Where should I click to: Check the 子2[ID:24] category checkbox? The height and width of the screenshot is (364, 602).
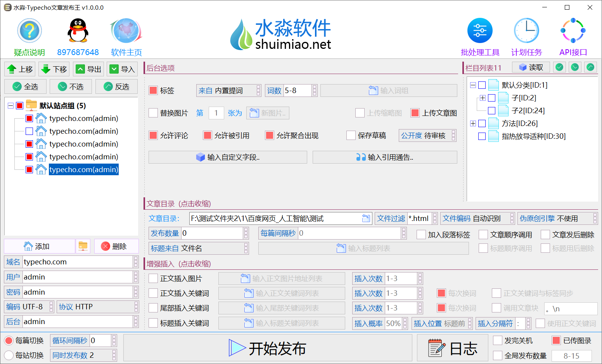tap(492, 110)
